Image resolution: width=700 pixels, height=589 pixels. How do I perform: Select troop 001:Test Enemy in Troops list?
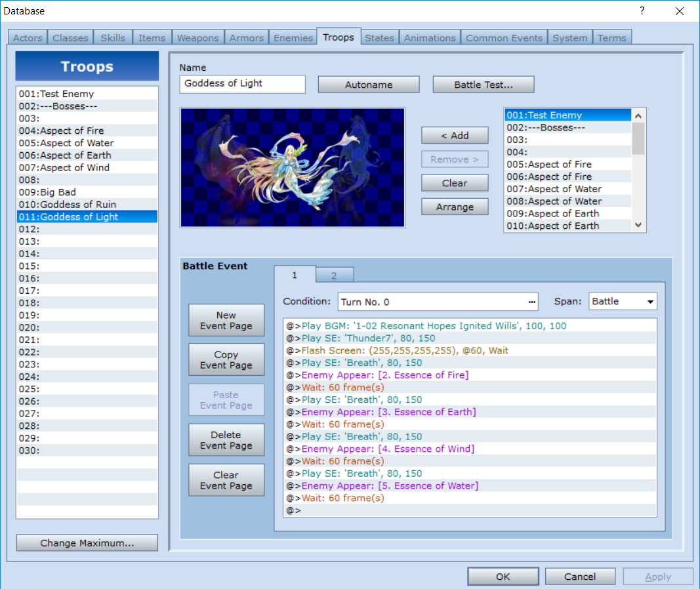(x=87, y=94)
